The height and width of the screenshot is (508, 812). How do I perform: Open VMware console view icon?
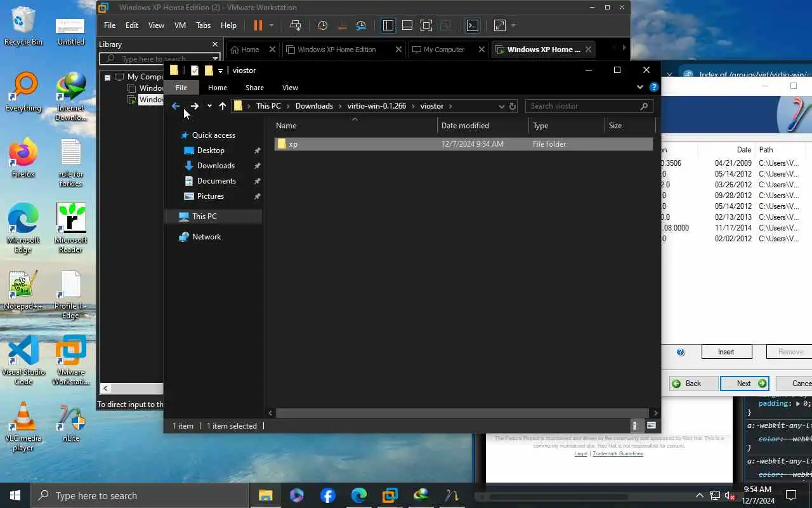[473, 25]
